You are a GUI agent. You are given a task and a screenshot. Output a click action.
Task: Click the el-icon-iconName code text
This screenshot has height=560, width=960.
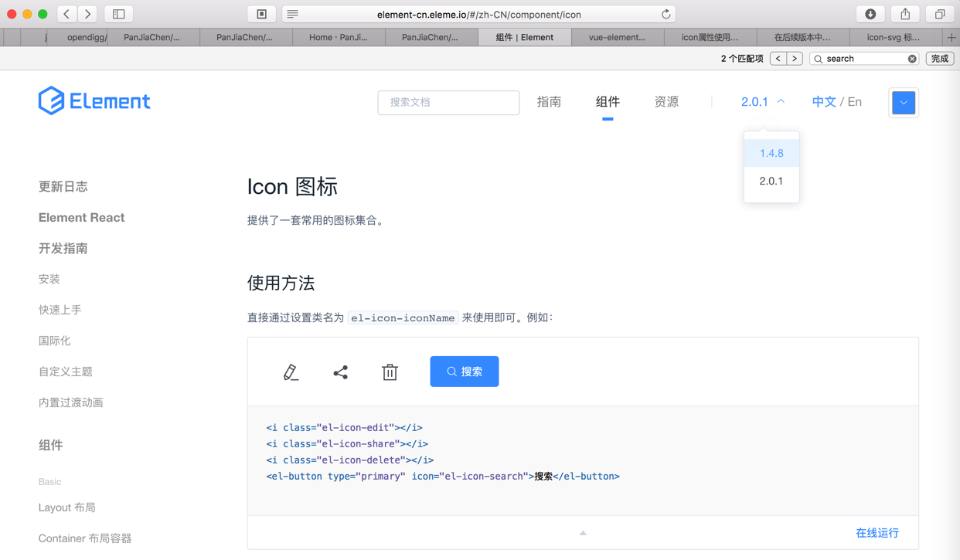point(403,317)
